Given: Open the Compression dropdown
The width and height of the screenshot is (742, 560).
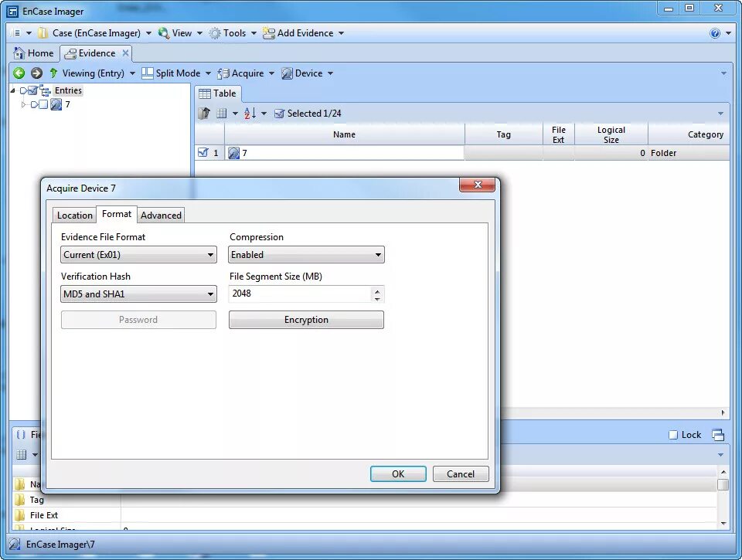Looking at the screenshot, I should pyautogui.click(x=306, y=254).
